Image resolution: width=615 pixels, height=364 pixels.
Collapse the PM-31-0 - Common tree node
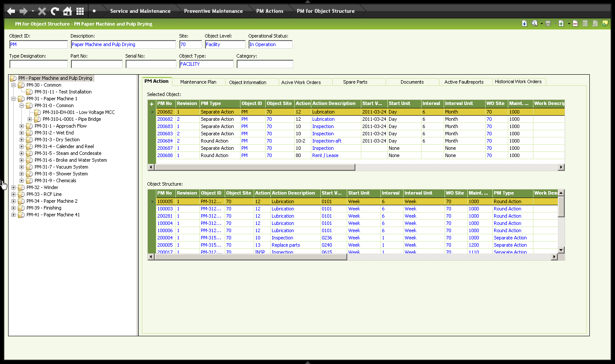pyautogui.click(x=21, y=105)
